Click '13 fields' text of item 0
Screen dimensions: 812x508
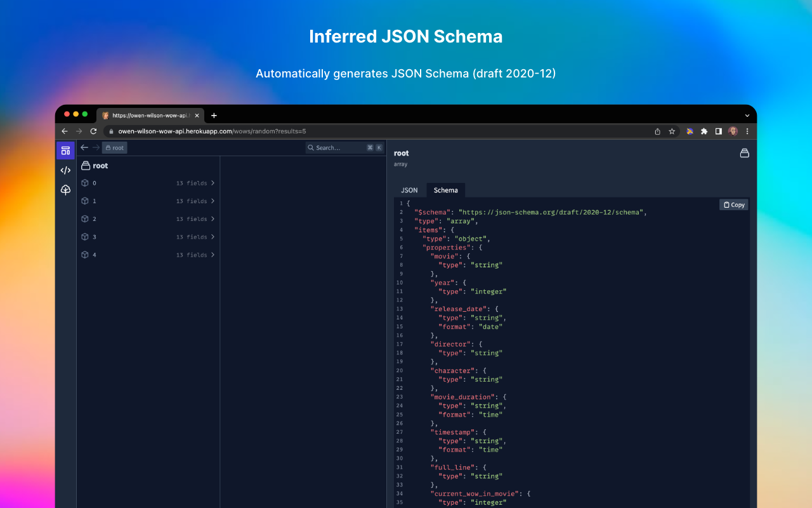pos(192,183)
